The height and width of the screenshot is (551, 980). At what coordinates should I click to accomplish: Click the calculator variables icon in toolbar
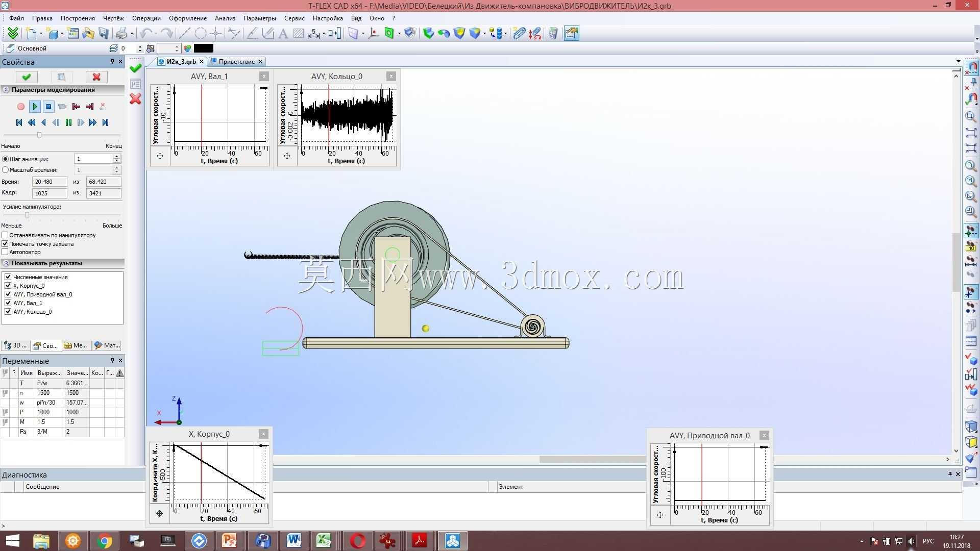point(553,34)
